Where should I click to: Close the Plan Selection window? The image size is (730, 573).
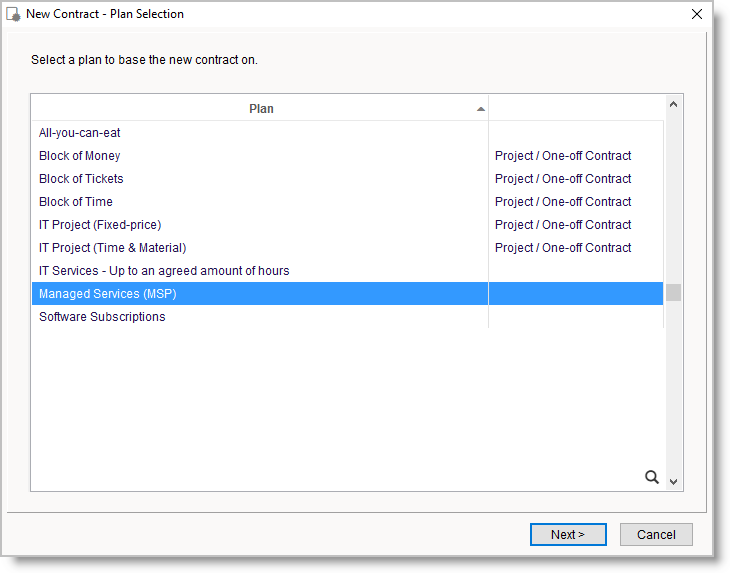coord(697,15)
